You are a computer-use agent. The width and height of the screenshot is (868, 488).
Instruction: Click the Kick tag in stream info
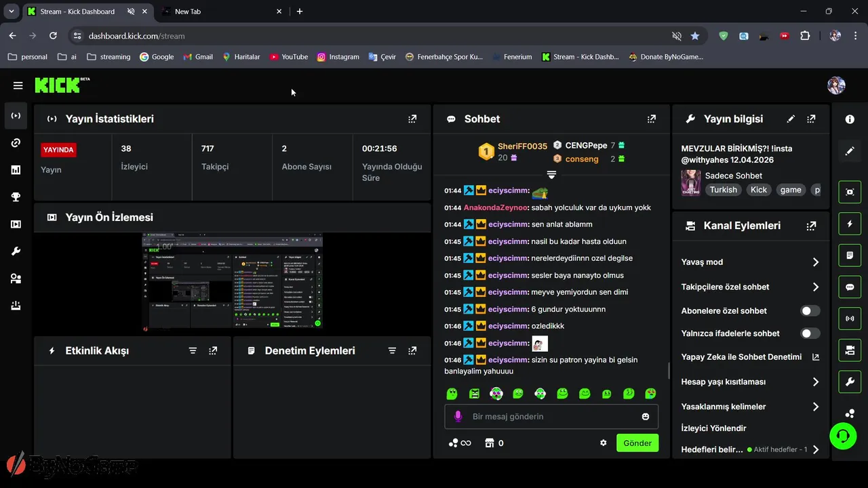[x=758, y=190]
